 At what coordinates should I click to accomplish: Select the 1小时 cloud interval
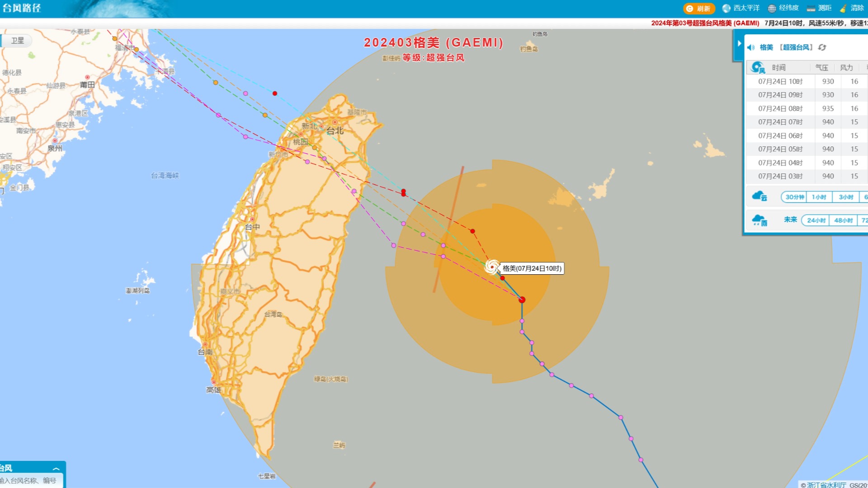[x=819, y=197]
